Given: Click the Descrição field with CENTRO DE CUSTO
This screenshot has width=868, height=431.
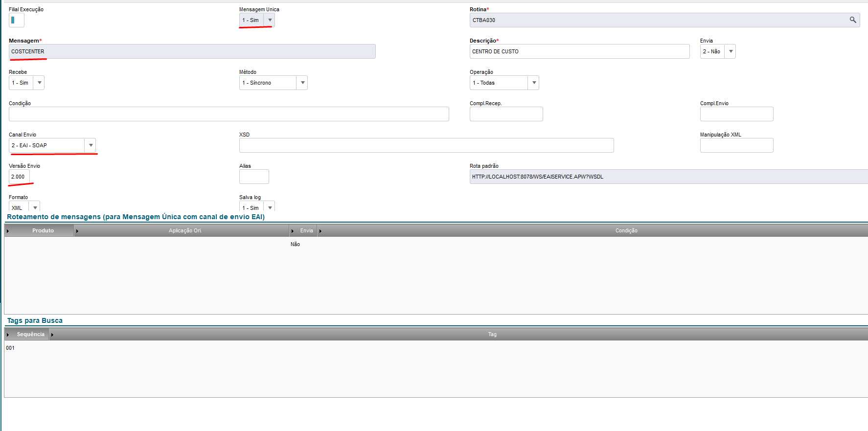Looking at the screenshot, I should (580, 51).
